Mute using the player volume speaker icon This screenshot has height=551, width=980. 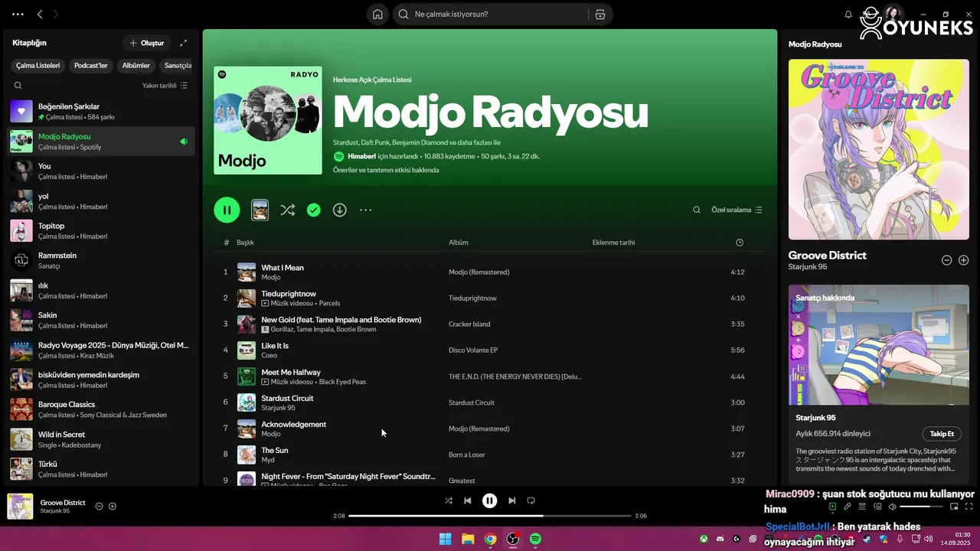tap(892, 507)
